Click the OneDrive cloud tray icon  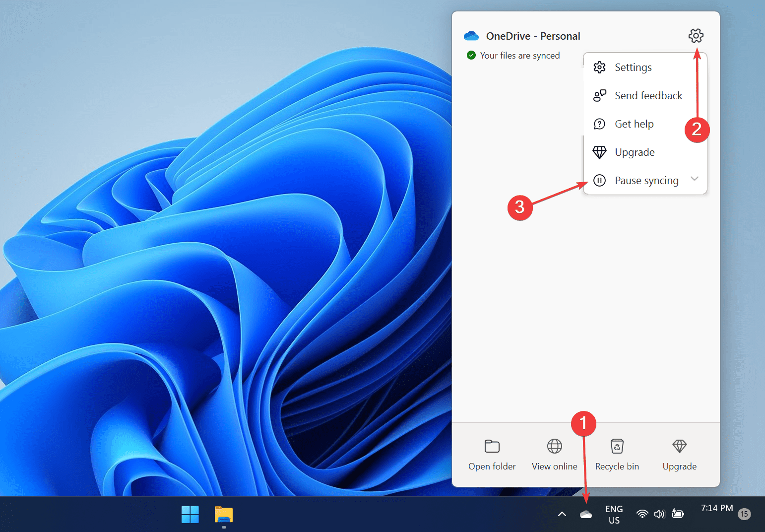click(x=586, y=515)
